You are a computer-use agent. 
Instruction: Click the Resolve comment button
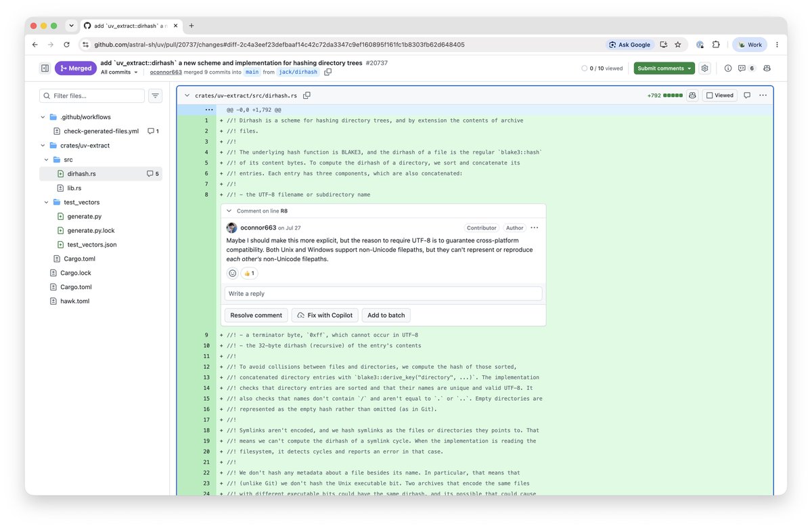[x=256, y=315]
